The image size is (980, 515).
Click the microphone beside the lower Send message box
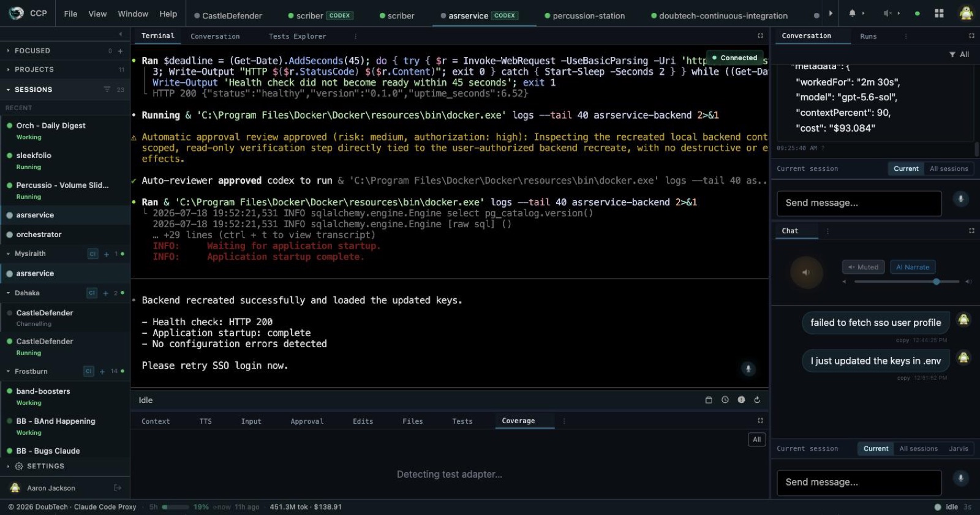point(960,478)
